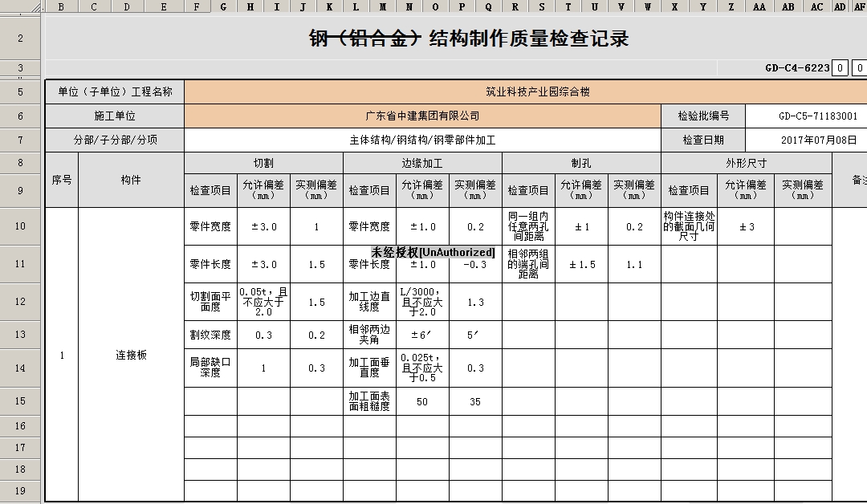Select row header 19

[20, 490]
